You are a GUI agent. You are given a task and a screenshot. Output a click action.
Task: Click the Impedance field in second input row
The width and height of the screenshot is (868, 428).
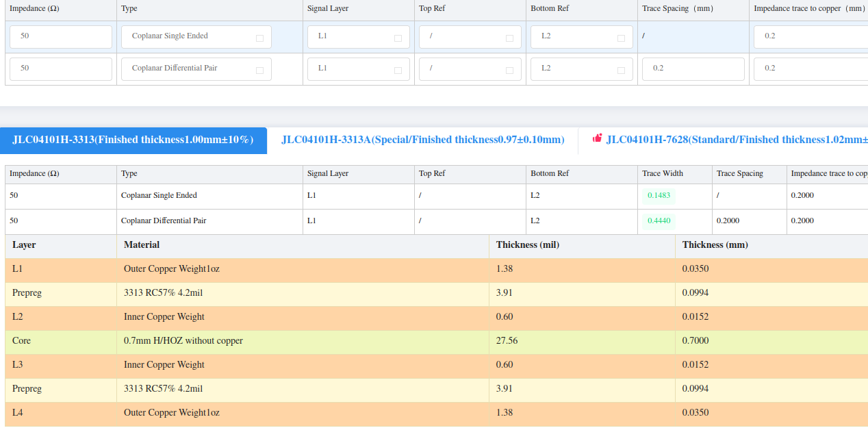(60, 69)
